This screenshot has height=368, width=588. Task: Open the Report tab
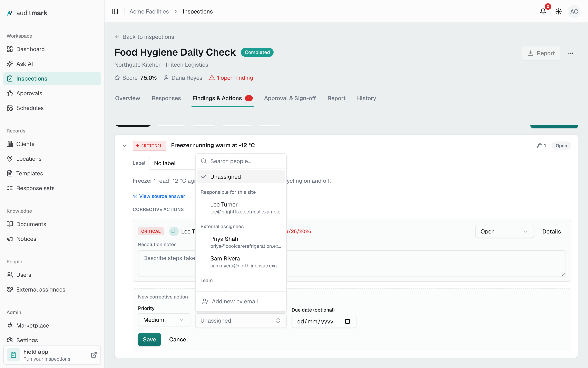tap(336, 98)
